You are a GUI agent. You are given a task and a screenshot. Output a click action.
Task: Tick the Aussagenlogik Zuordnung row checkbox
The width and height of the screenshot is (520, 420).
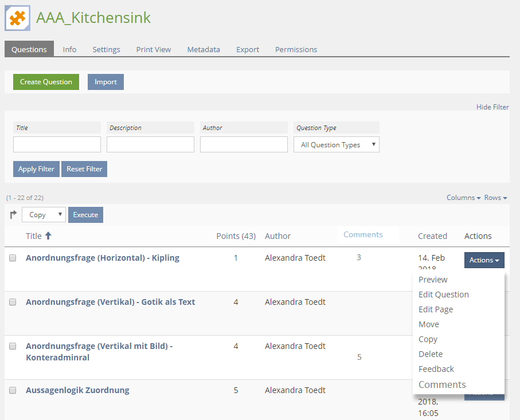13,390
